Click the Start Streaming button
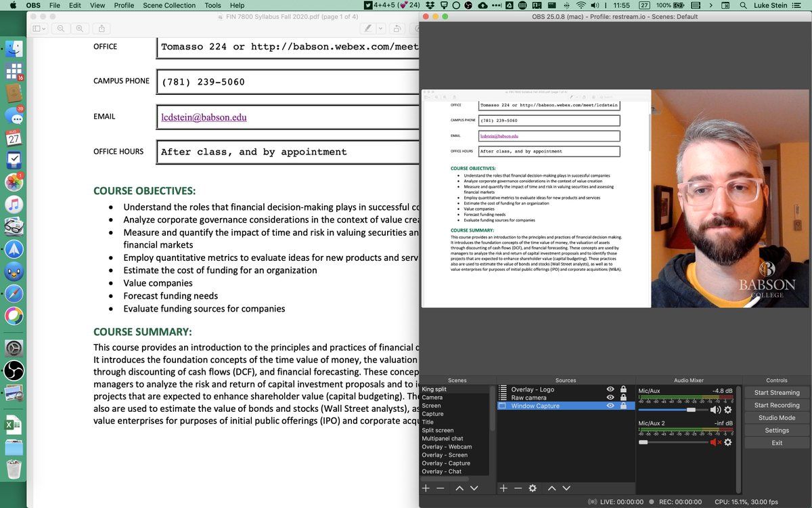The width and height of the screenshot is (812, 508). click(777, 393)
